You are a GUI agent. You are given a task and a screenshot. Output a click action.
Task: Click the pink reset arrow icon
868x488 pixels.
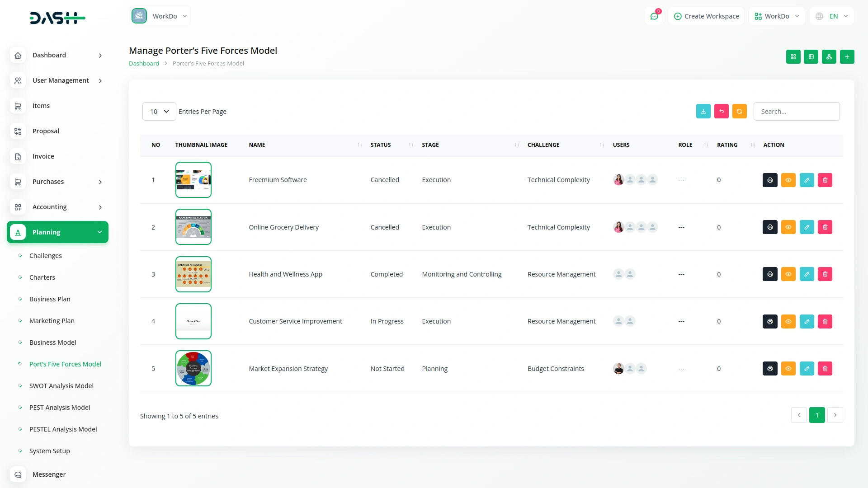pos(721,111)
